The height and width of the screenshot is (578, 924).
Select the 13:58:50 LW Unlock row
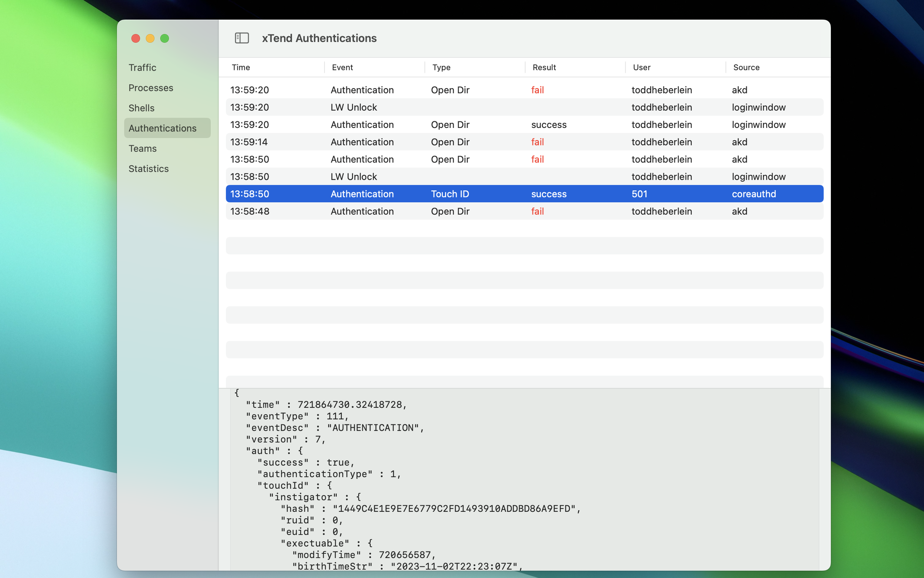pyautogui.click(x=524, y=177)
